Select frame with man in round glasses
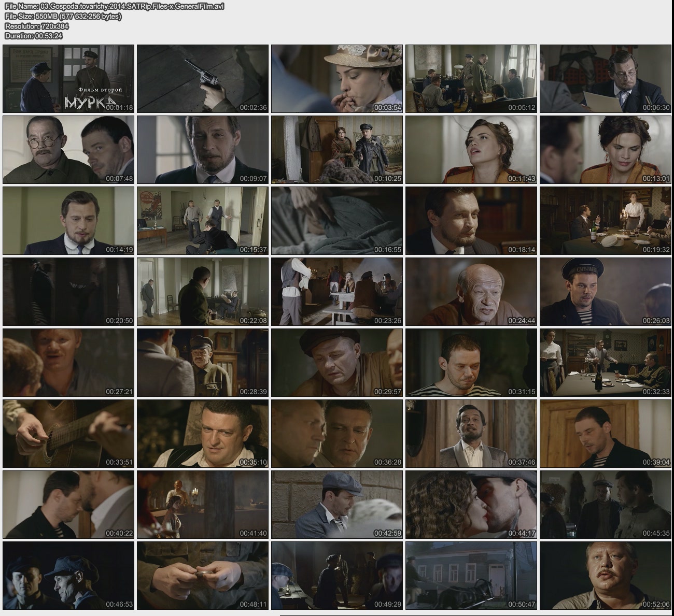Screen dimensions: 674x616 tap(68, 150)
